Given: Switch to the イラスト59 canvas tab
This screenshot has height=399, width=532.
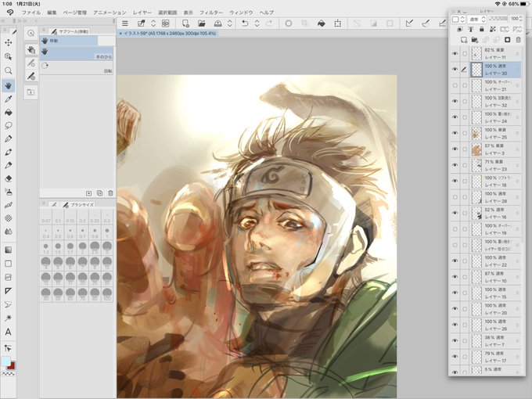Looking at the screenshot, I should [x=167, y=33].
